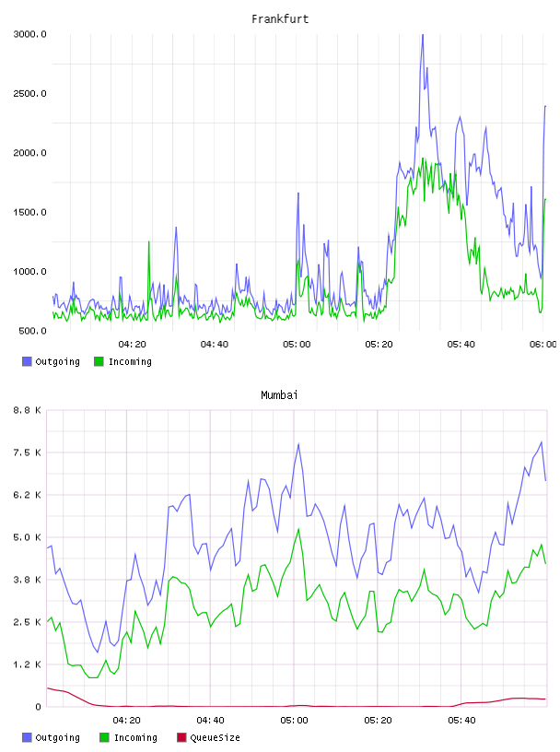Click the 05:00 time label on Mumbai chart

coord(294,721)
